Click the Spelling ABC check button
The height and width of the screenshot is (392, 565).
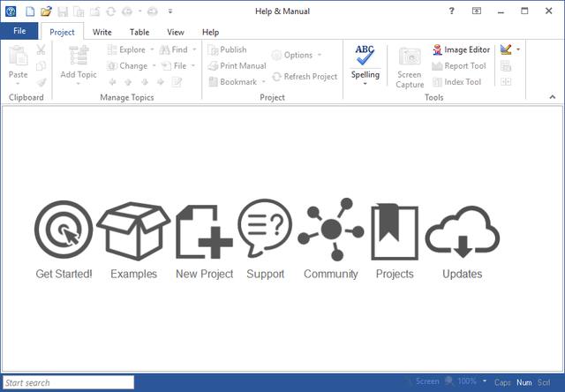pyautogui.click(x=365, y=57)
